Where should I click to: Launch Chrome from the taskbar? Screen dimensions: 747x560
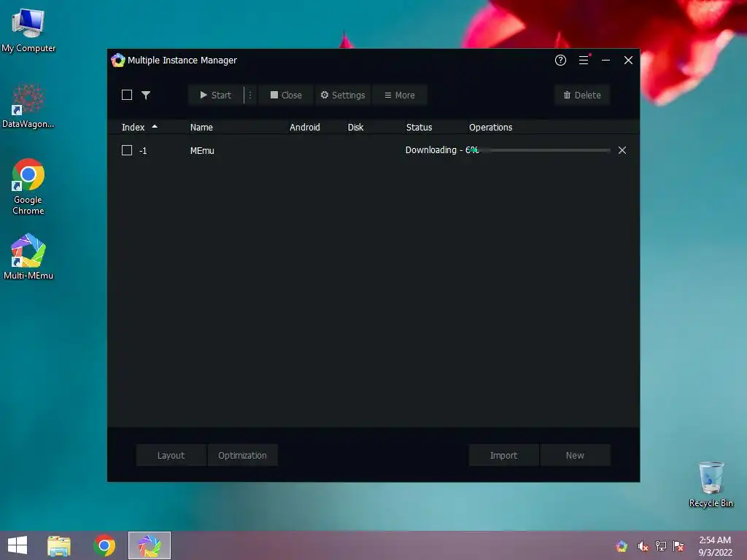click(x=104, y=545)
